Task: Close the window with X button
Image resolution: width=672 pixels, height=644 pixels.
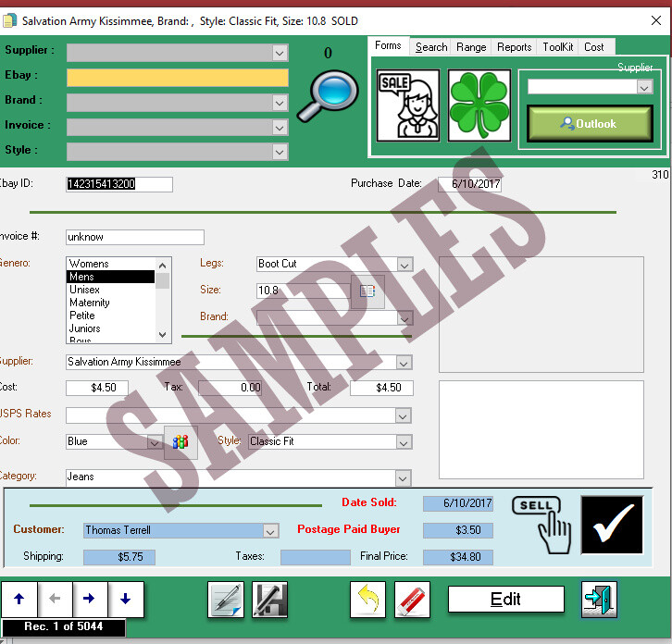Action: [x=656, y=20]
